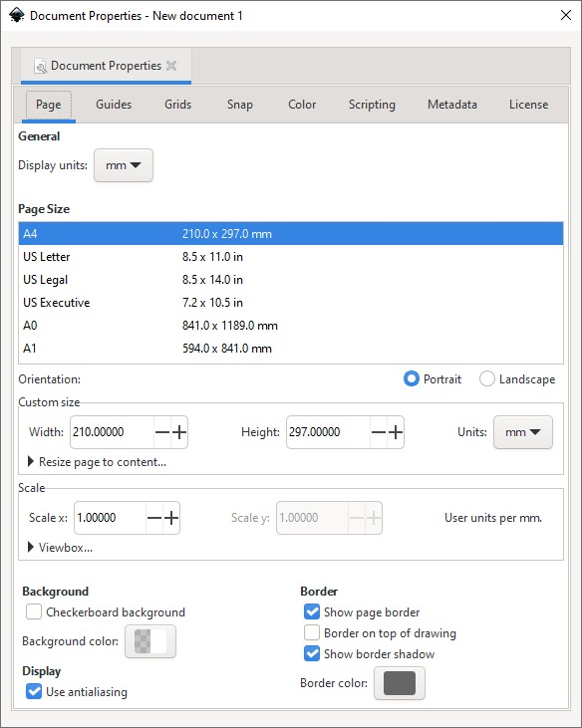Viewport: 582px width, 728px height.
Task: Select Landscape orientation
Action: pos(486,378)
